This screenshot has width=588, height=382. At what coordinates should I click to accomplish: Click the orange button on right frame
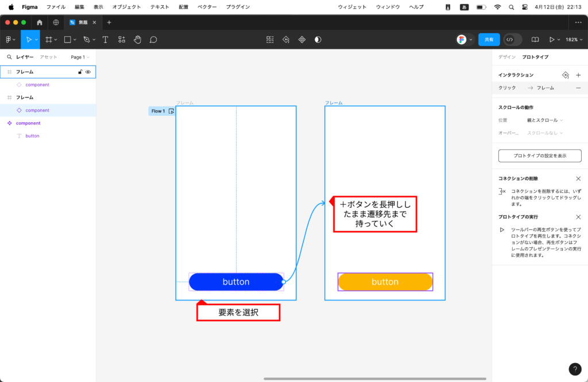(385, 282)
